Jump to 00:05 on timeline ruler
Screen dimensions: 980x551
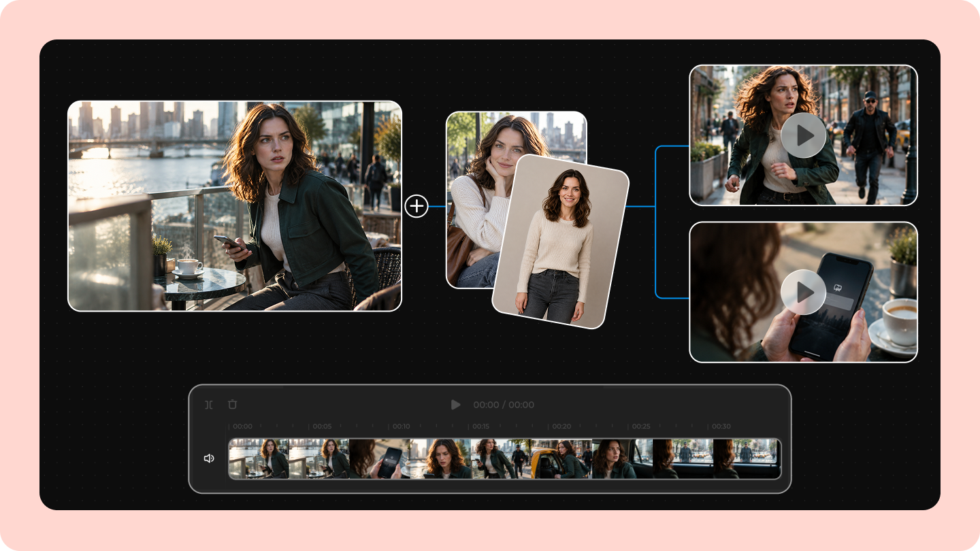click(322, 427)
